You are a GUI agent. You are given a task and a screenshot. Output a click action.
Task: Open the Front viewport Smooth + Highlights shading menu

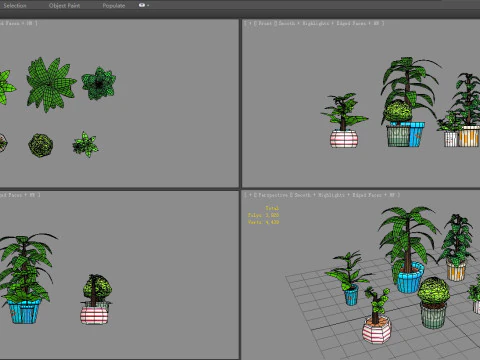click(304, 23)
